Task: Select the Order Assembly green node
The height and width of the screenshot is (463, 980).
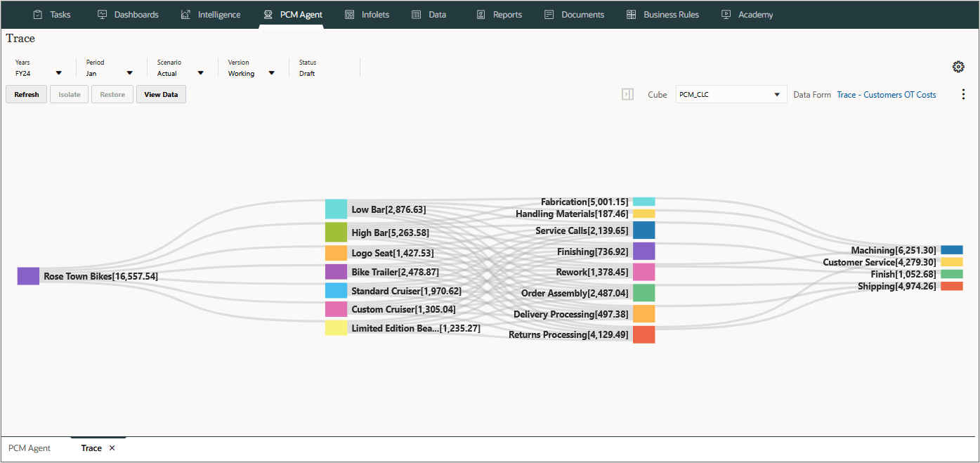Action: click(643, 293)
